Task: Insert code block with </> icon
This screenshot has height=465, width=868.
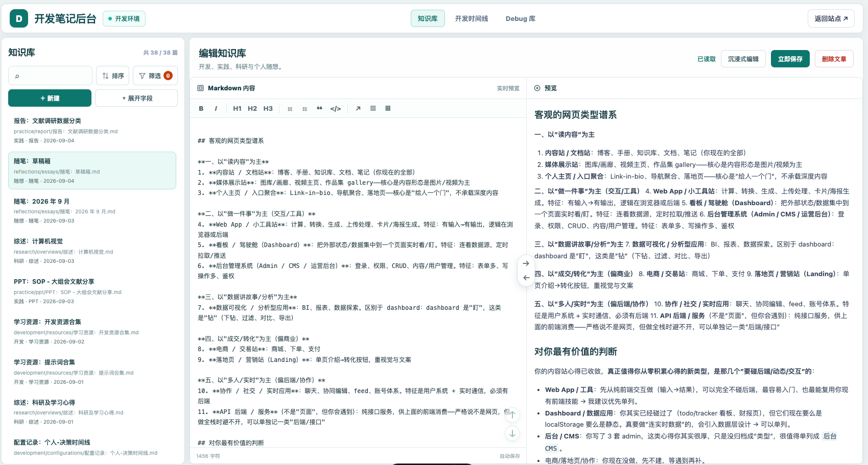Action: coord(336,109)
